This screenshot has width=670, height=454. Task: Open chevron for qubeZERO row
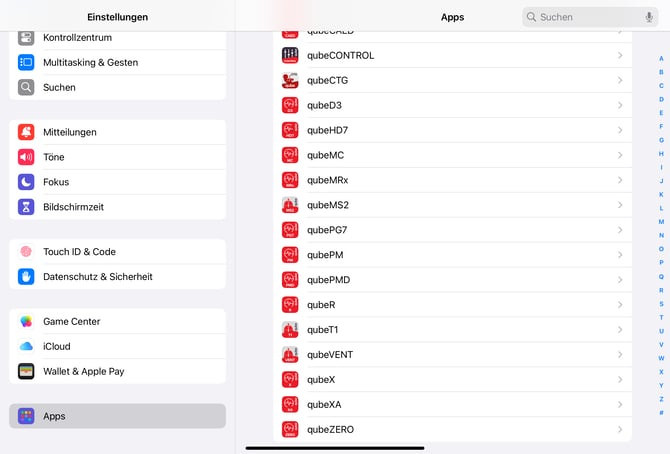tap(620, 430)
